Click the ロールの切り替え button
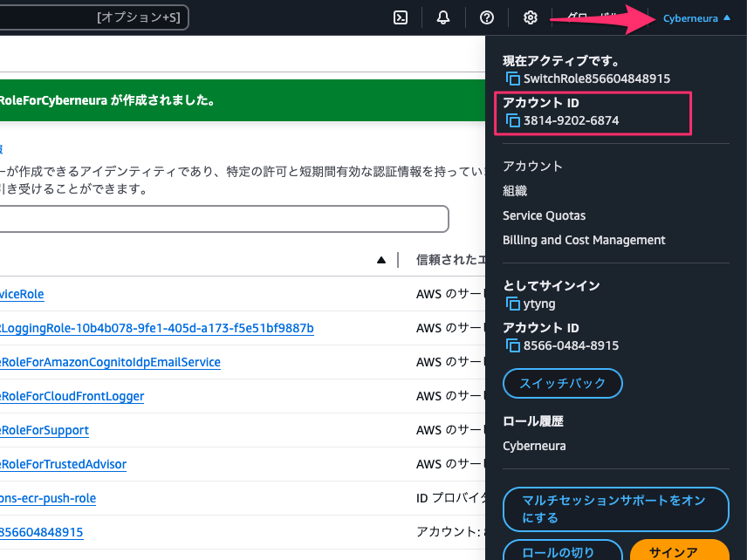This screenshot has width=747, height=560. pos(563,550)
